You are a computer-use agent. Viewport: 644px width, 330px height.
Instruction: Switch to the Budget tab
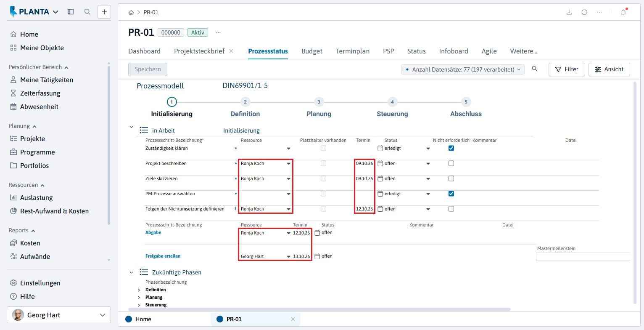coord(312,51)
